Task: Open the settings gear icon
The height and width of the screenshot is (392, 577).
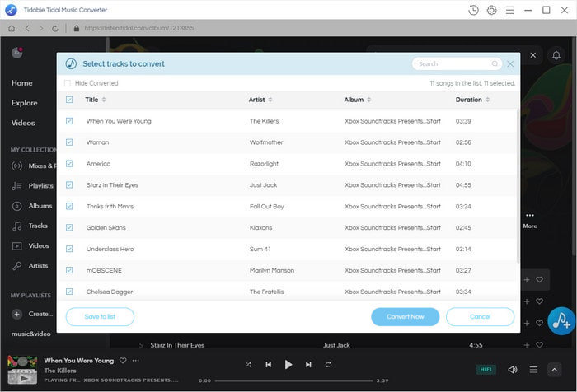Action: pos(491,10)
